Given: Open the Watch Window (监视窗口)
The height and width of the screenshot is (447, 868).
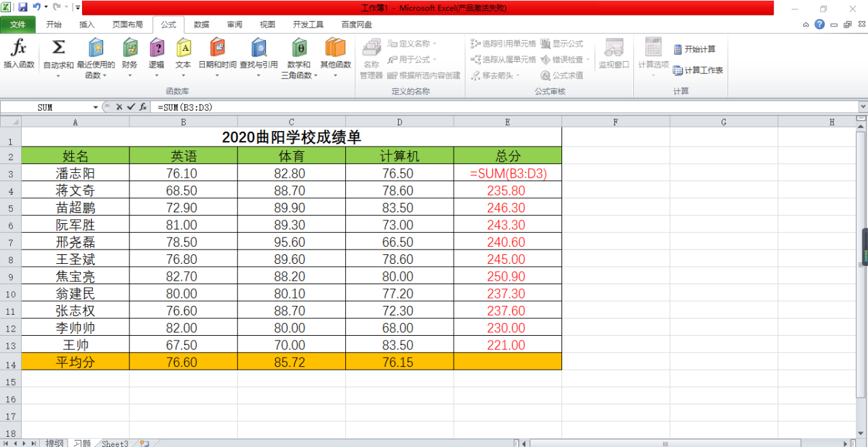Looking at the screenshot, I should tap(614, 54).
